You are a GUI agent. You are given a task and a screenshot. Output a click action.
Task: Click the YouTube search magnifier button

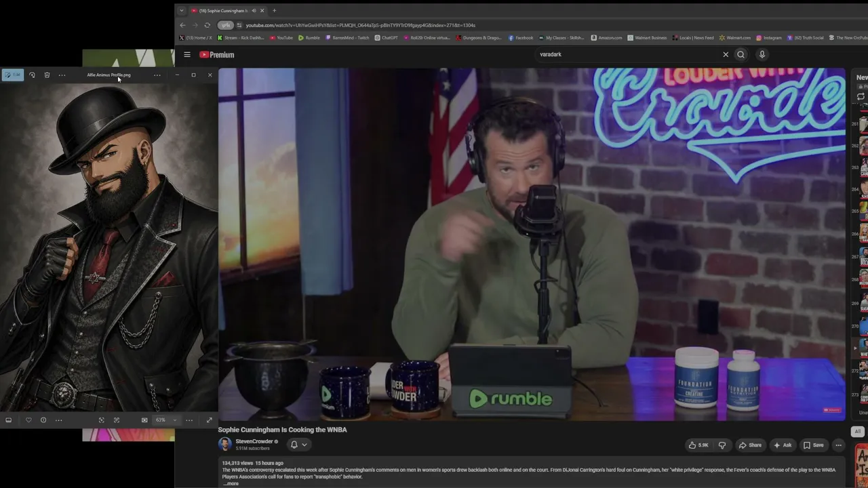(741, 54)
